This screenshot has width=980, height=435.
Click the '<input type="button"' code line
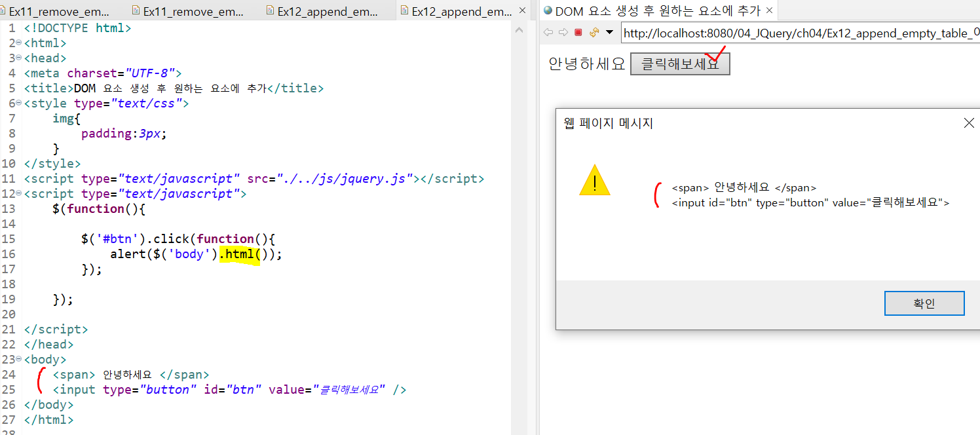[x=229, y=390]
